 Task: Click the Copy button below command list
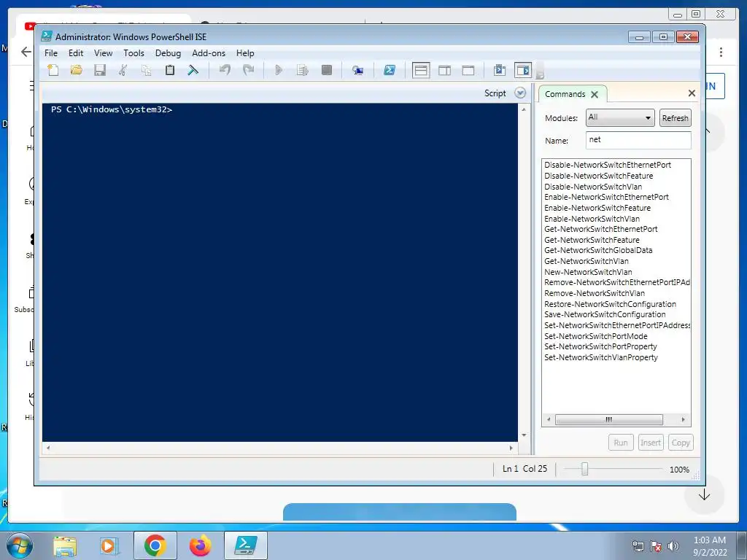coord(681,443)
